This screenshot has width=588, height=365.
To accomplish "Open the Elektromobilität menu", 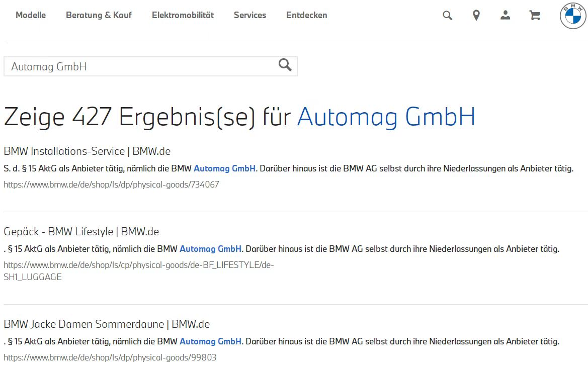I will pos(183,15).
